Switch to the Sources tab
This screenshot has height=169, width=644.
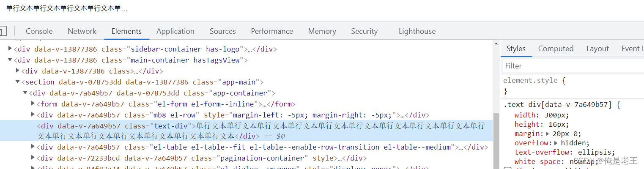click(x=223, y=31)
